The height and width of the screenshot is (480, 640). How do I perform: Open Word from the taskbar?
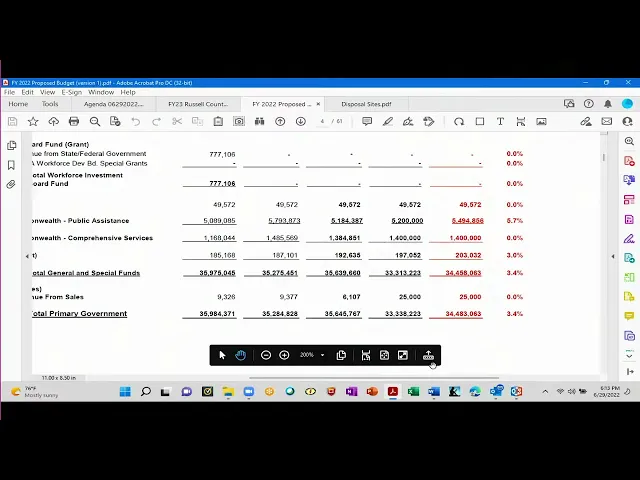click(x=434, y=391)
